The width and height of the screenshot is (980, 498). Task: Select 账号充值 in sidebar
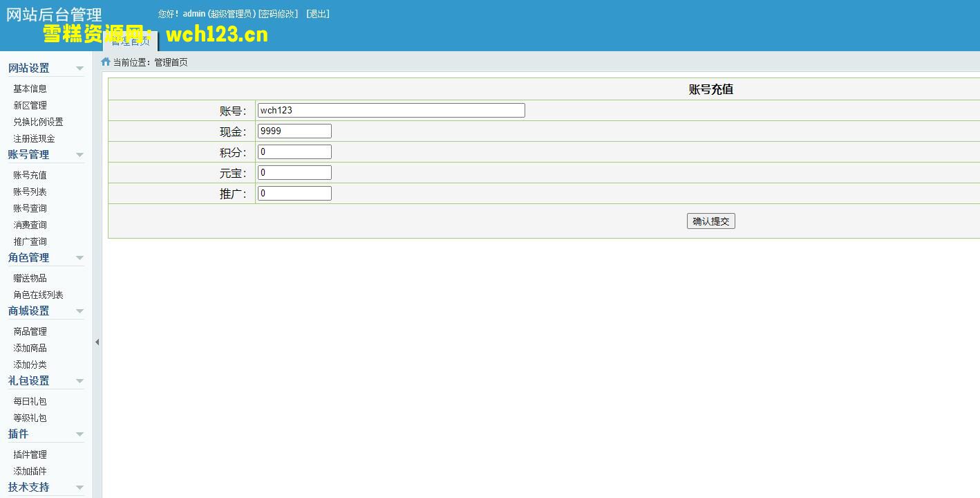tap(30, 175)
